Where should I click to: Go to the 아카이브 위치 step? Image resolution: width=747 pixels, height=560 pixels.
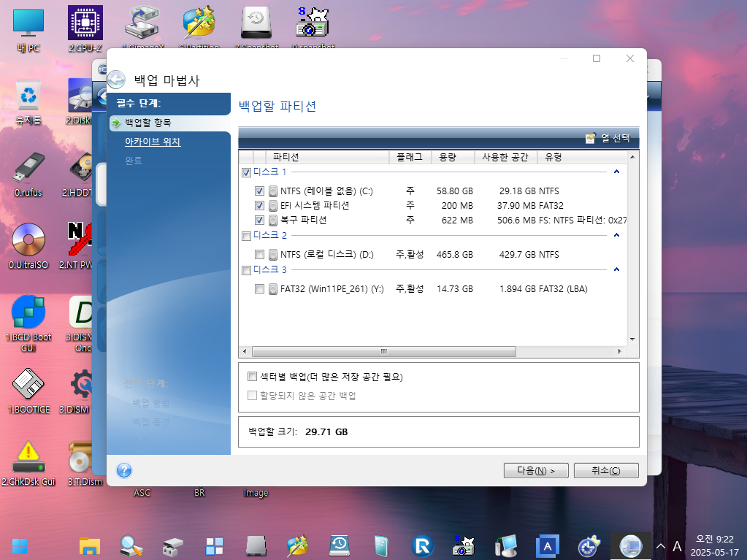tap(153, 142)
